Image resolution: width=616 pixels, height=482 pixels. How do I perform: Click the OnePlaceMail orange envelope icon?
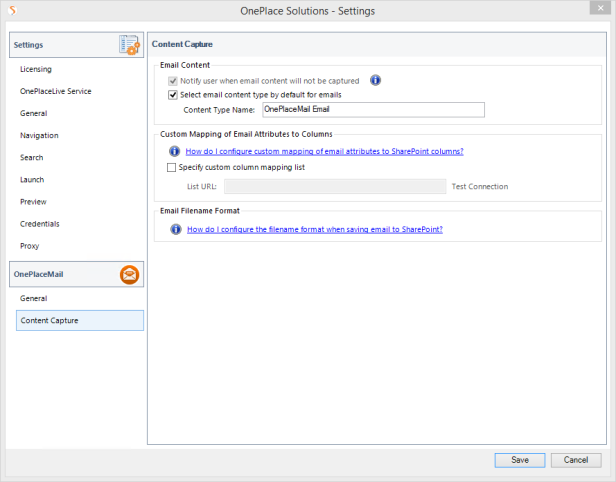[x=130, y=275]
